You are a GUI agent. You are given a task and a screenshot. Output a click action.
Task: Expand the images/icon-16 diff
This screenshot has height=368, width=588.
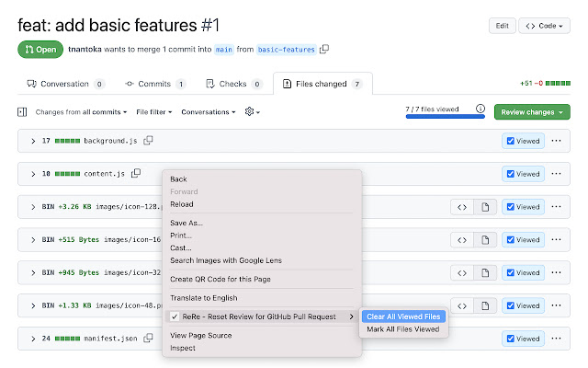pyautogui.click(x=33, y=240)
